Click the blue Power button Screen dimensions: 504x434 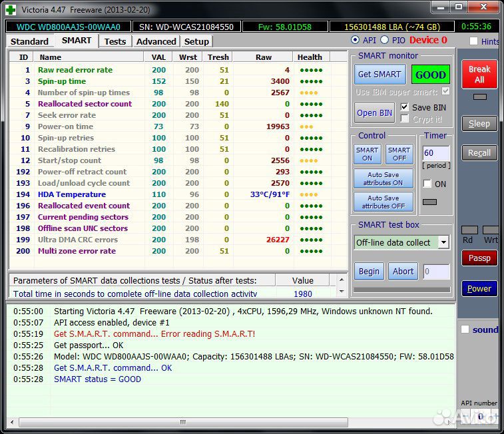click(479, 288)
